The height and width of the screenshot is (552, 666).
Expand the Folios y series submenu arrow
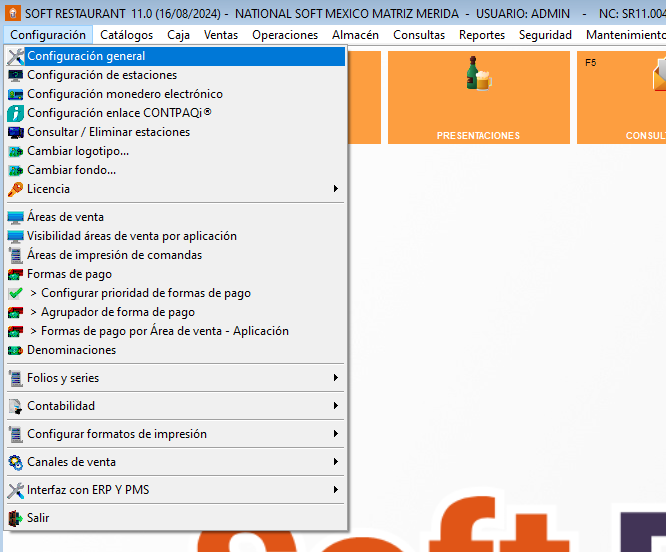click(336, 377)
